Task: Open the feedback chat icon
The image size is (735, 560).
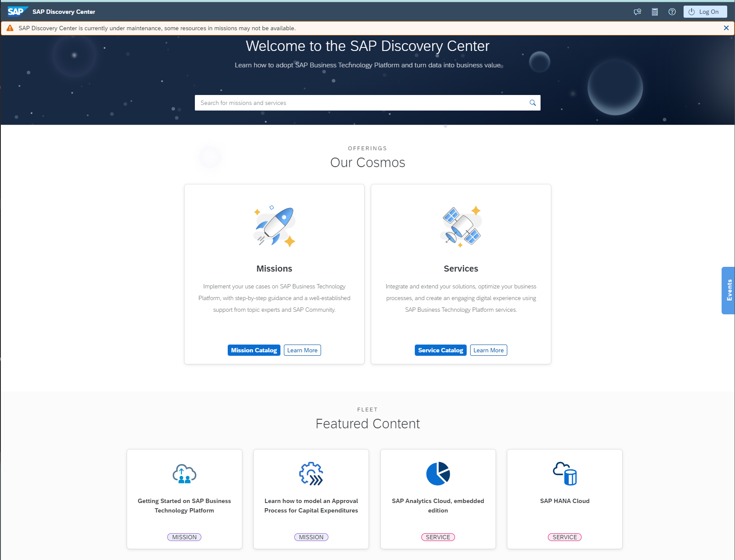Action: pos(637,12)
